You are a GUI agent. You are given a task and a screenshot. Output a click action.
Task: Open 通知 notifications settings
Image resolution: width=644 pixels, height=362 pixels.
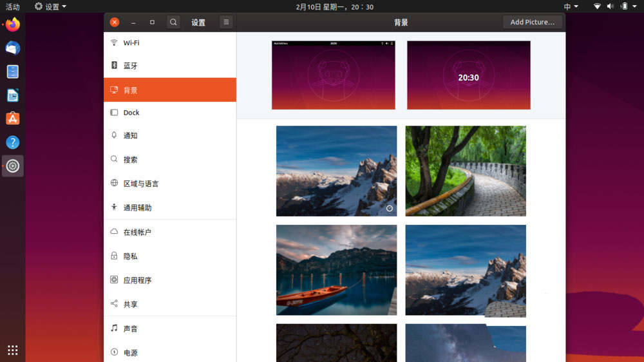click(169, 136)
